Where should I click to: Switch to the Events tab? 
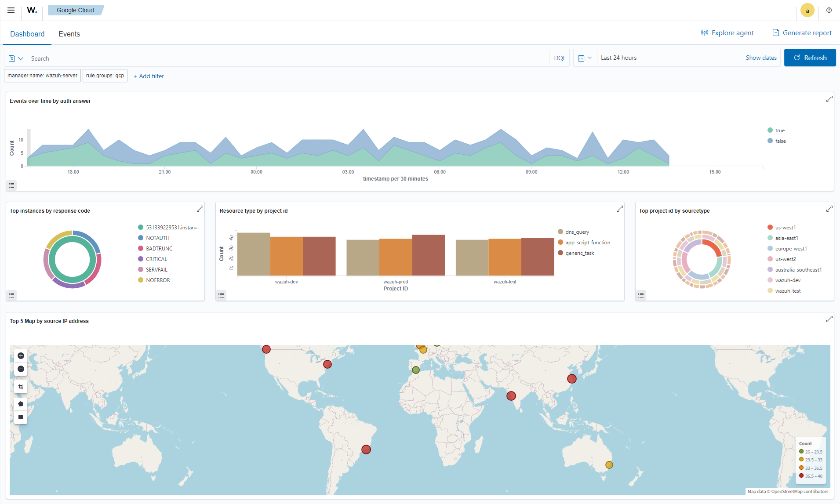click(x=69, y=34)
